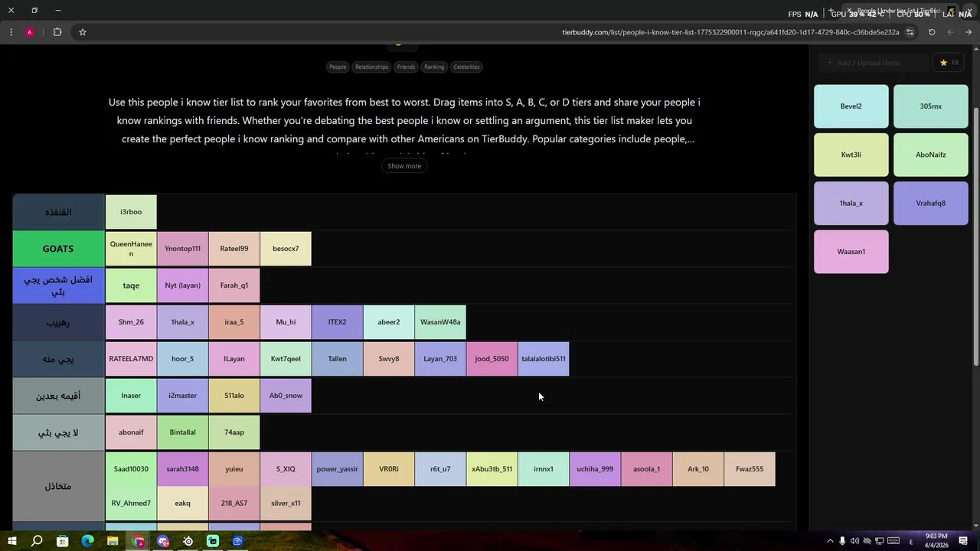The width and height of the screenshot is (980, 551).
Task: Click the GOATS tier label
Action: (58, 249)
